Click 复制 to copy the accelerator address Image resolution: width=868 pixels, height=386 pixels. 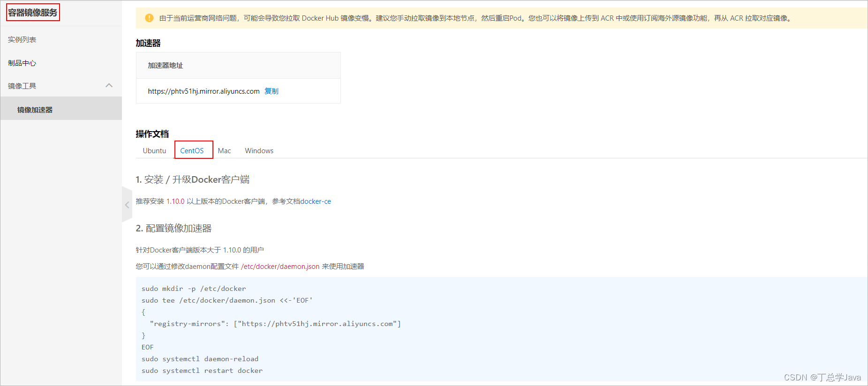(272, 91)
